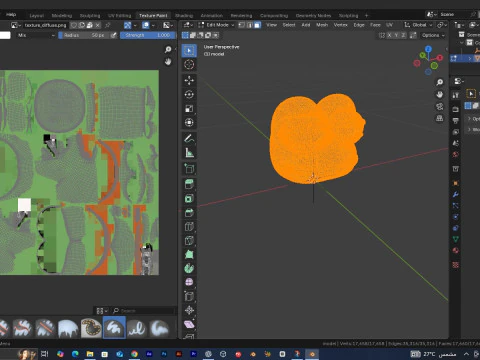Toggle radius pen pressure sensitivity
The height and width of the screenshot is (360, 480).
tap(114, 35)
